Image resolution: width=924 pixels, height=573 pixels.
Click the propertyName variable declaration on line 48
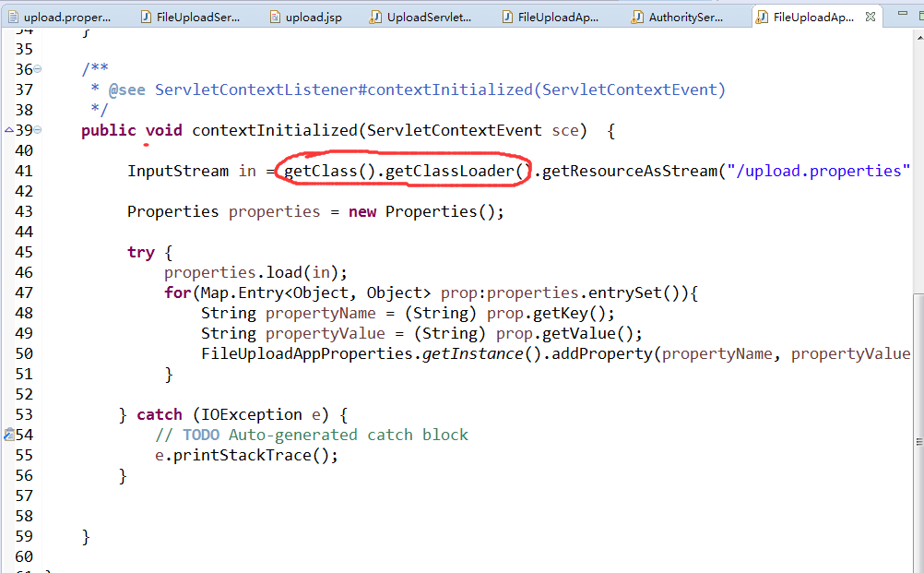[321, 314]
